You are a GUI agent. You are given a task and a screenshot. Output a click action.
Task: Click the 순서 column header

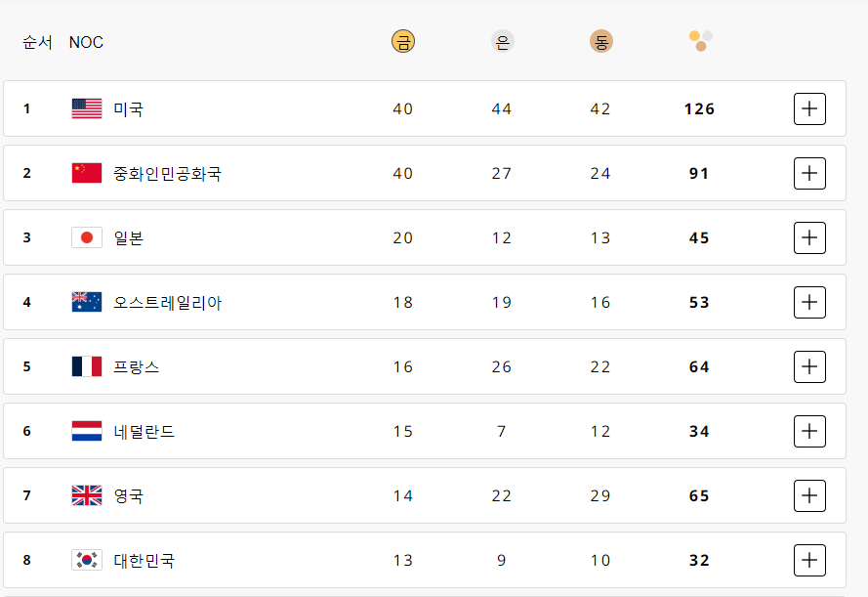click(x=37, y=42)
